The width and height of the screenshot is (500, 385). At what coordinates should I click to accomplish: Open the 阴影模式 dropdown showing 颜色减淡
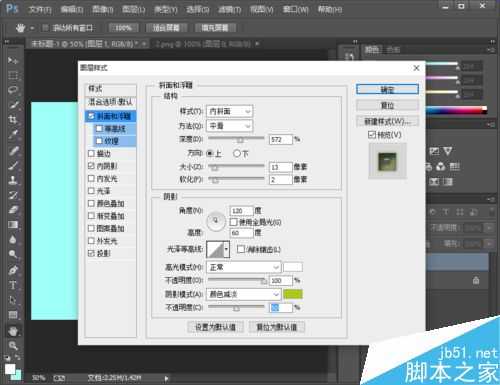pyautogui.click(x=243, y=294)
